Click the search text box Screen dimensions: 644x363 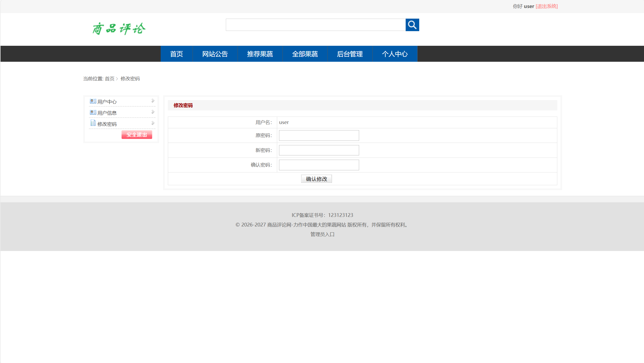click(x=315, y=25)
